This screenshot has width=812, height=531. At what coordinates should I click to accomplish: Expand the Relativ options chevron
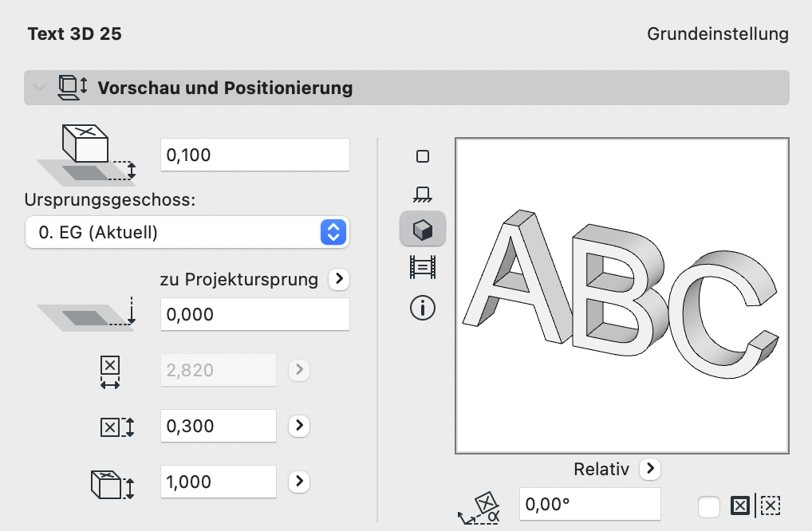click(x=650, y=470)
